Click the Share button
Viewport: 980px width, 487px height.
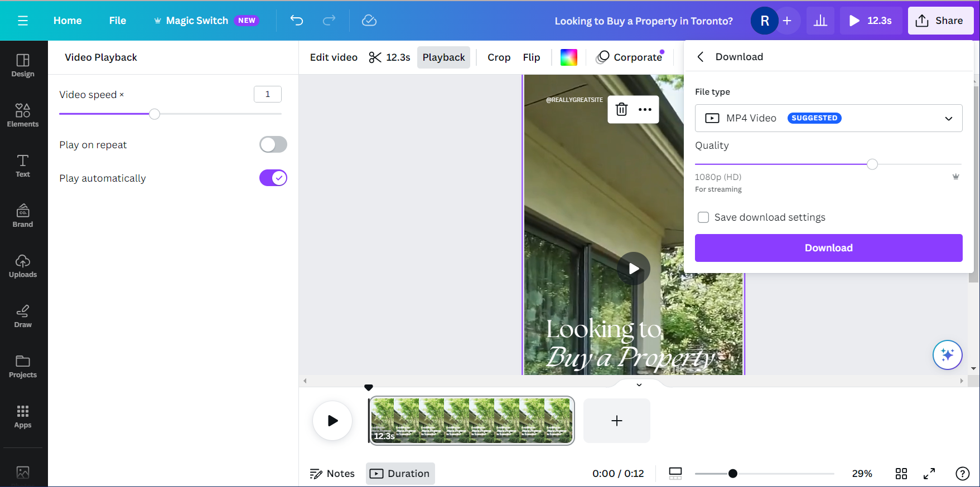(x=940, y=21)
